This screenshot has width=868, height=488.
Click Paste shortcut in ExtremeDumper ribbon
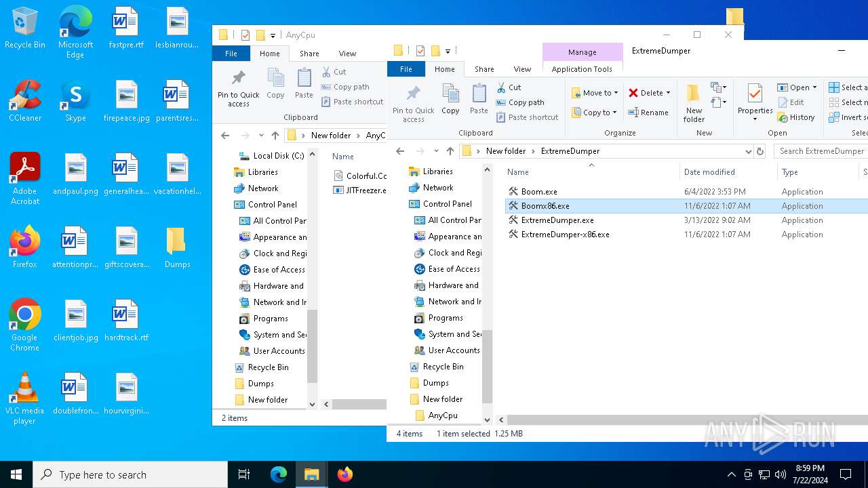pyautogui.click(x=527, y=117)
